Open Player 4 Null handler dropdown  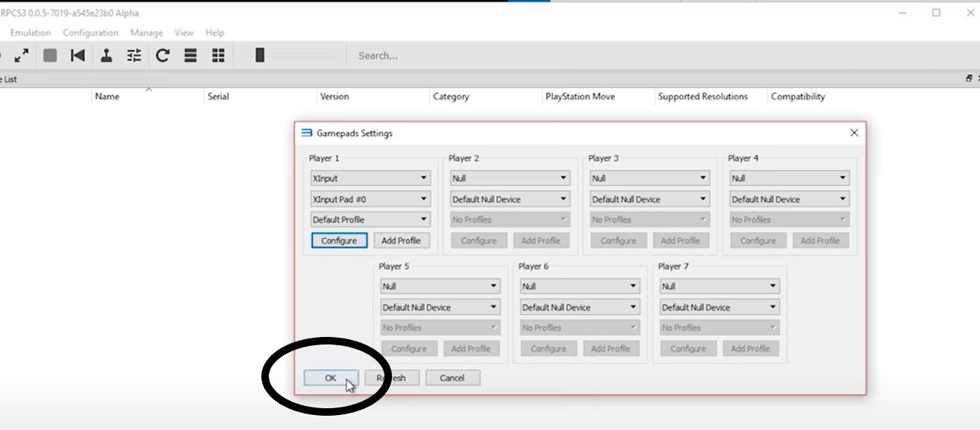click(789, 179)
